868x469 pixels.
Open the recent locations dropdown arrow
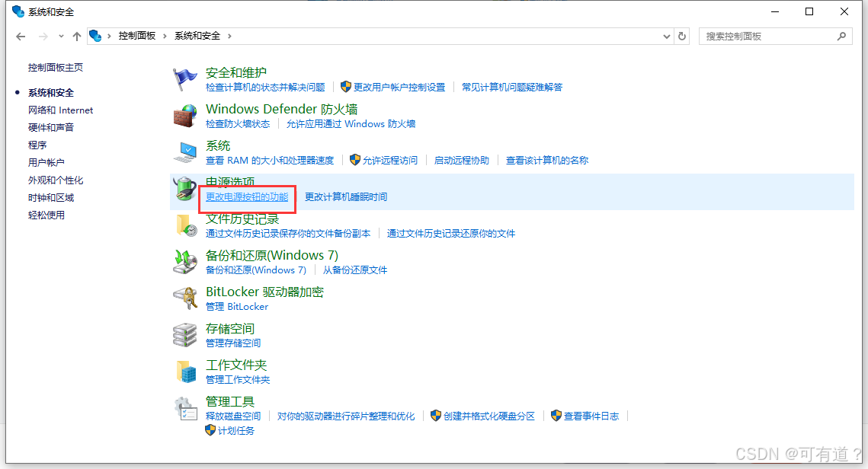tap(61, 37)
